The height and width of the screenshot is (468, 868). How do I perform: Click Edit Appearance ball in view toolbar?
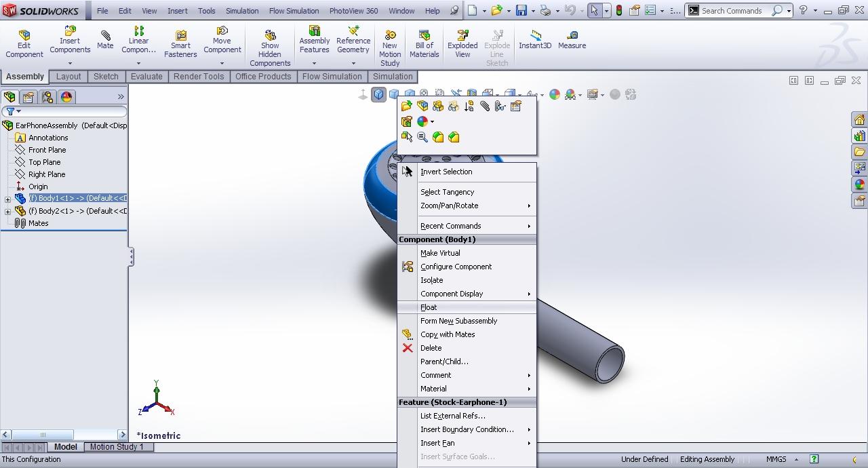[555, 94]
